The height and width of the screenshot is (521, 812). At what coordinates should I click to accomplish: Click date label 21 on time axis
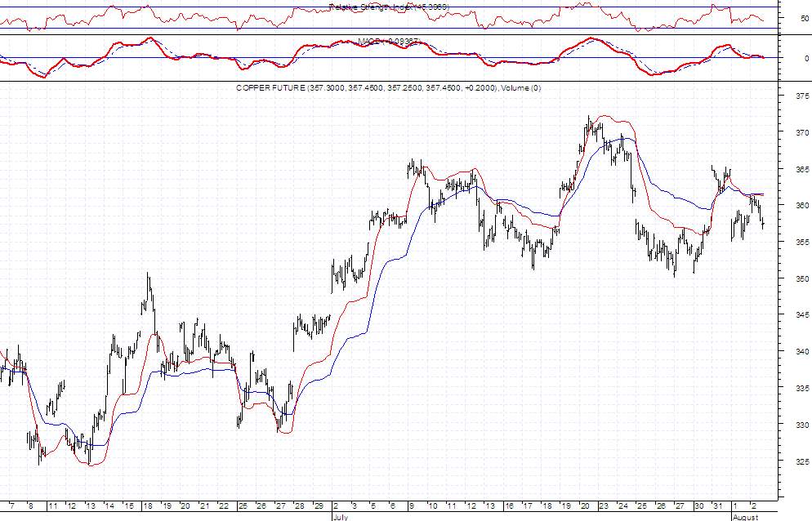click(204, 506)
